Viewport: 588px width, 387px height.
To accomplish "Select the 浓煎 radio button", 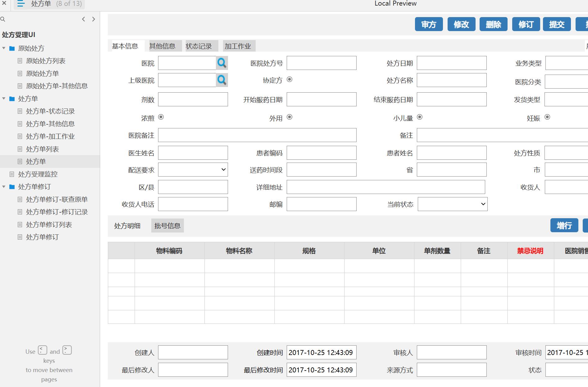I will point(161,117).
